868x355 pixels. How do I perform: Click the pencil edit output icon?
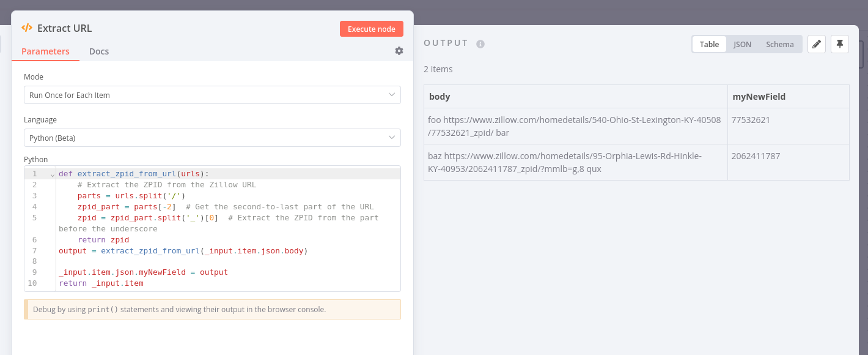[817, 44]
